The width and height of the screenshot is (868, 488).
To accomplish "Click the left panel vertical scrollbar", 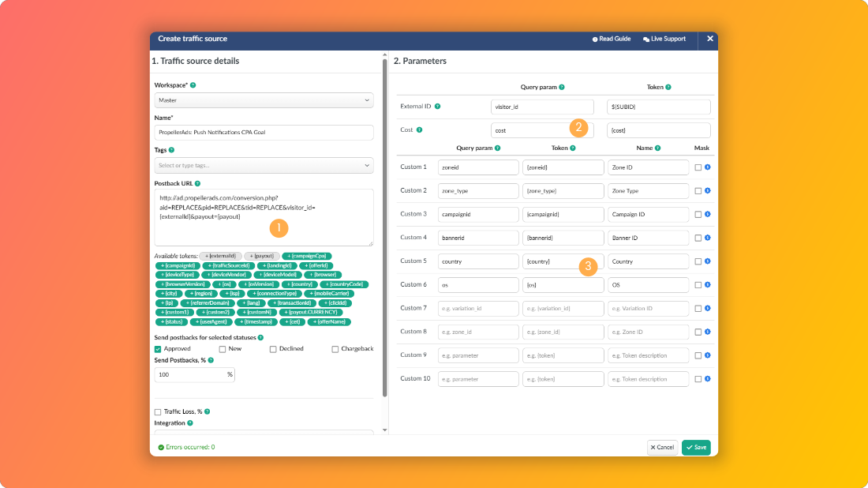I will tap(385, 227).
